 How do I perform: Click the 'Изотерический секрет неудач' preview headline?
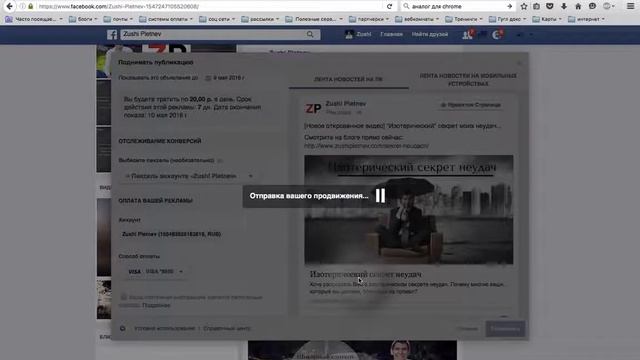[365, 274]
